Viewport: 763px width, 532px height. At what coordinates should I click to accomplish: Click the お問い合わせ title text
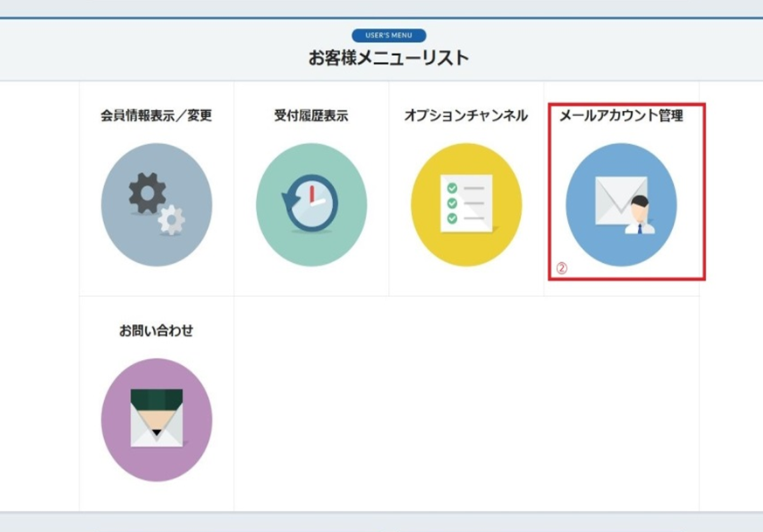click(156, 331)
